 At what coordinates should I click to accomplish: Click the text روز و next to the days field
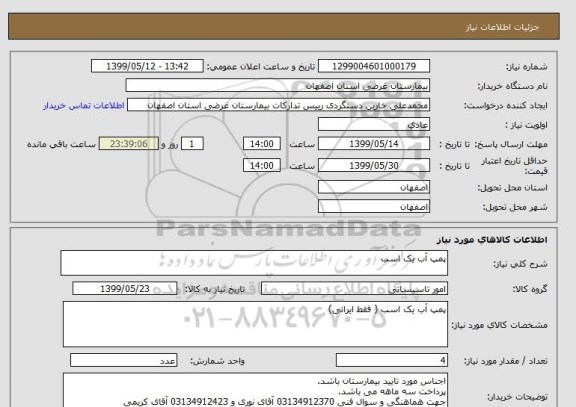coord(170,144)
